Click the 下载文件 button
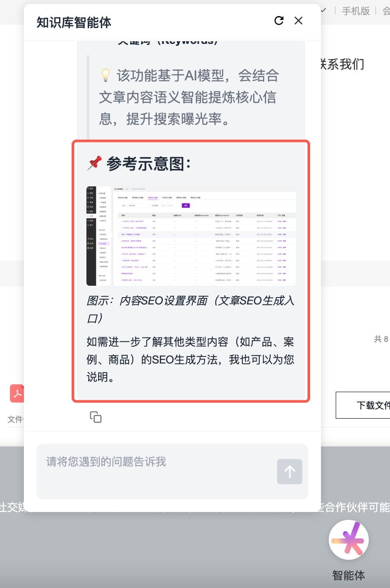The image size is (390, 588). pos(363,405)
